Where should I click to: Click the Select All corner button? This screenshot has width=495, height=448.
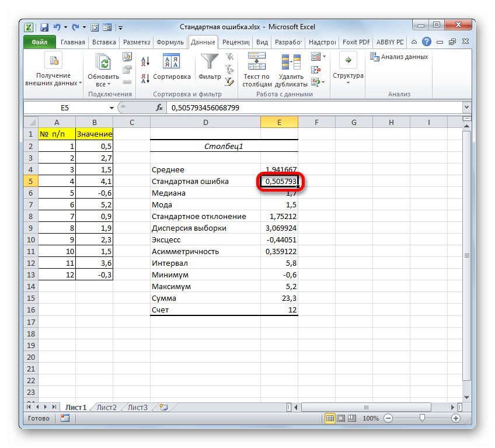(31, 122)
